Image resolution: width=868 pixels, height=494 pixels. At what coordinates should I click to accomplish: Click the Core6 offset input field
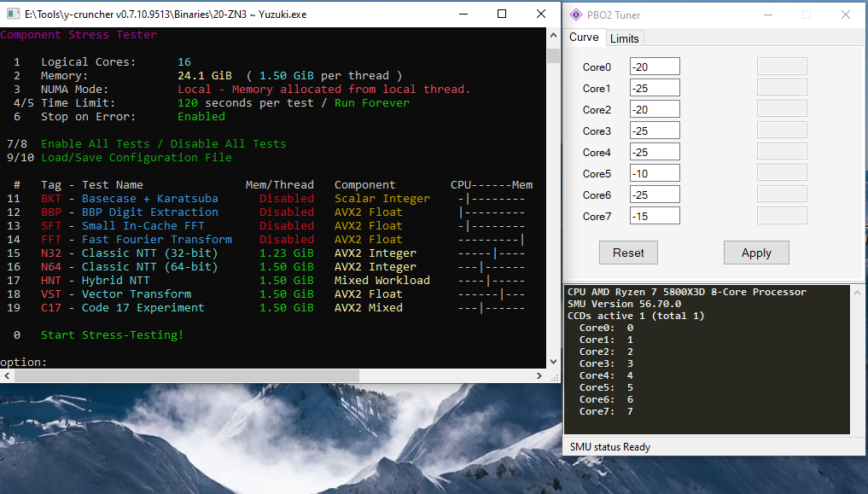click(655, 195)
